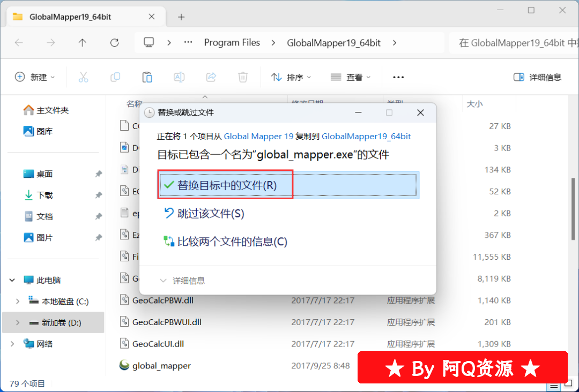
Task: Select 新加卷 (D:) drive
Action: point(55,323)
